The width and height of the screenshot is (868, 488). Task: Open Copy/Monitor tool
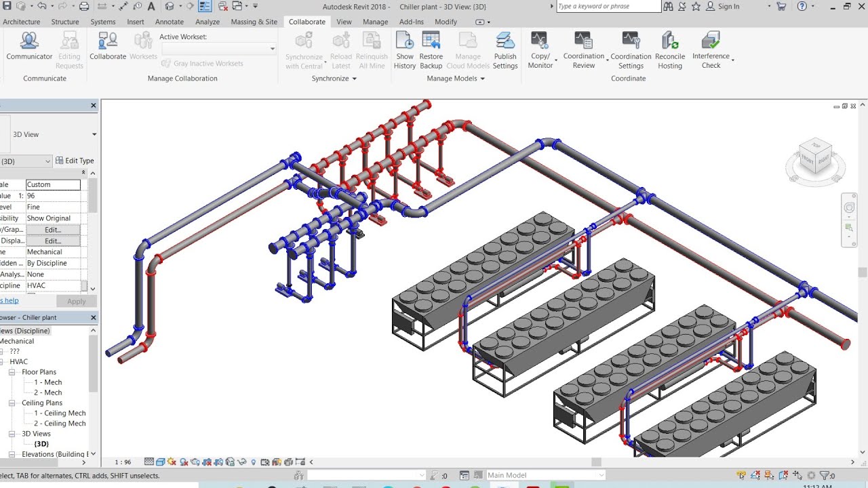[540, 50]
